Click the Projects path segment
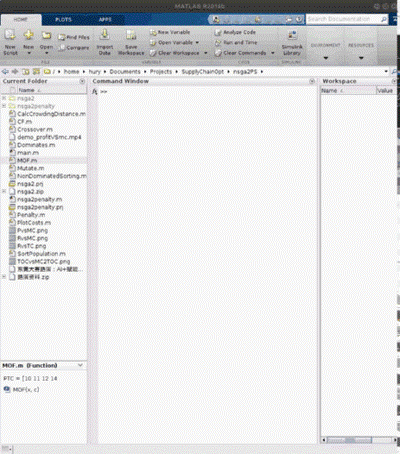 (161, 72)
